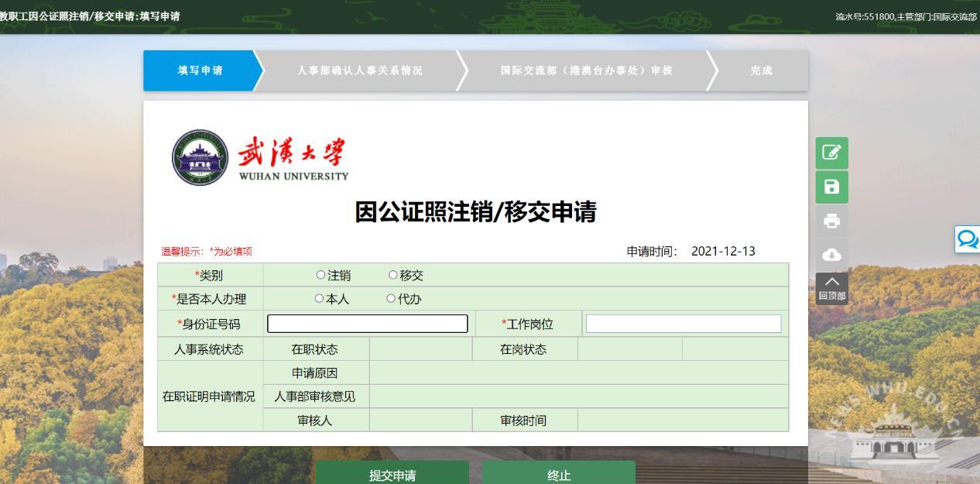Click the floppy disk save icon
This screenshot has width=980, height=484.
click(831, 187)
